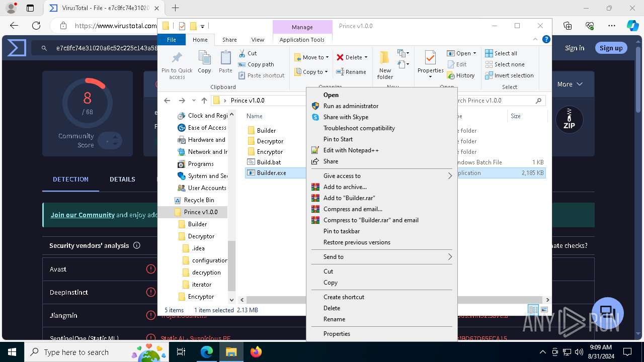This screenshot has height=362, width=644.
Task: Open the Edge Copilot icon
Action: (x=632, y=26)
